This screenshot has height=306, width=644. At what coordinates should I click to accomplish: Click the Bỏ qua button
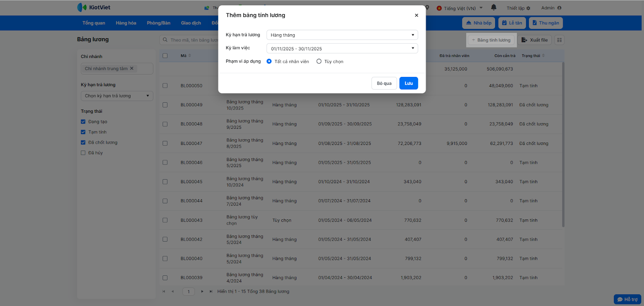(384, 83)
